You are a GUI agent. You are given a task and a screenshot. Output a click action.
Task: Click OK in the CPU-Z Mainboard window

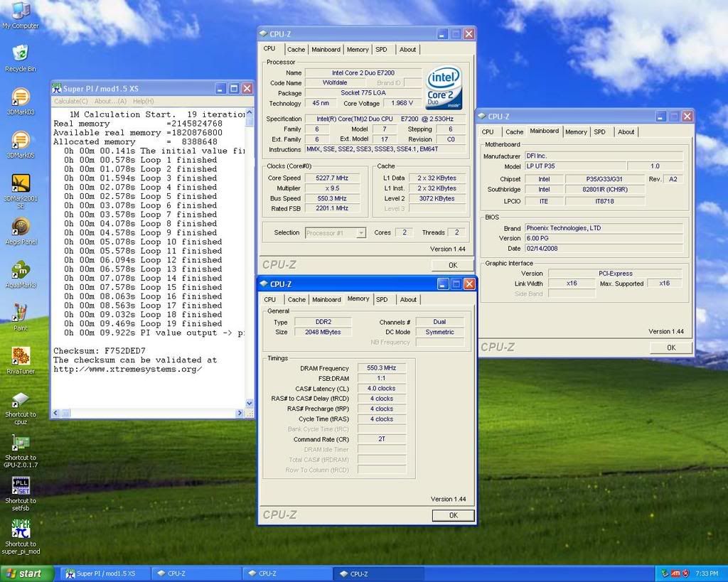671,347
